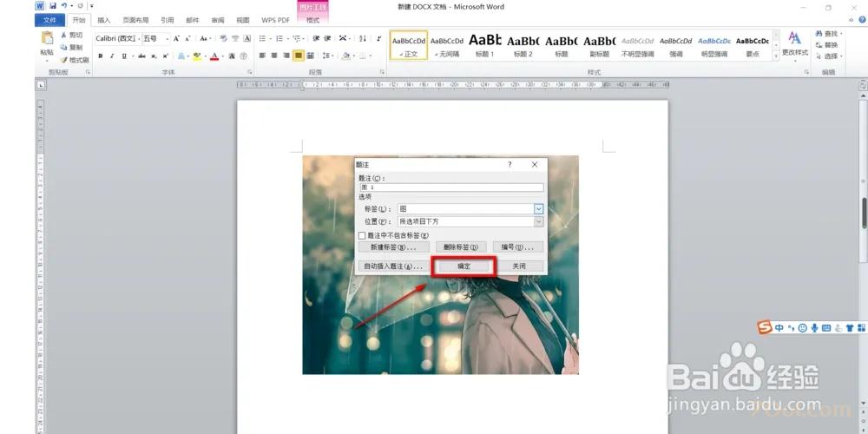Image resolution: width=868 pixels, height=434 pixels.
Task: Click the Distributed alignment icon
Action: tap(310, 56)
